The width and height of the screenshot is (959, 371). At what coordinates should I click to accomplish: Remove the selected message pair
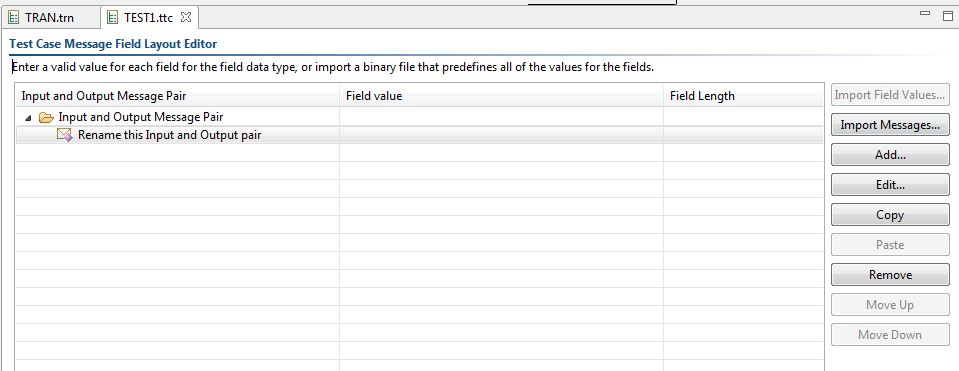[x=890, y=274]
